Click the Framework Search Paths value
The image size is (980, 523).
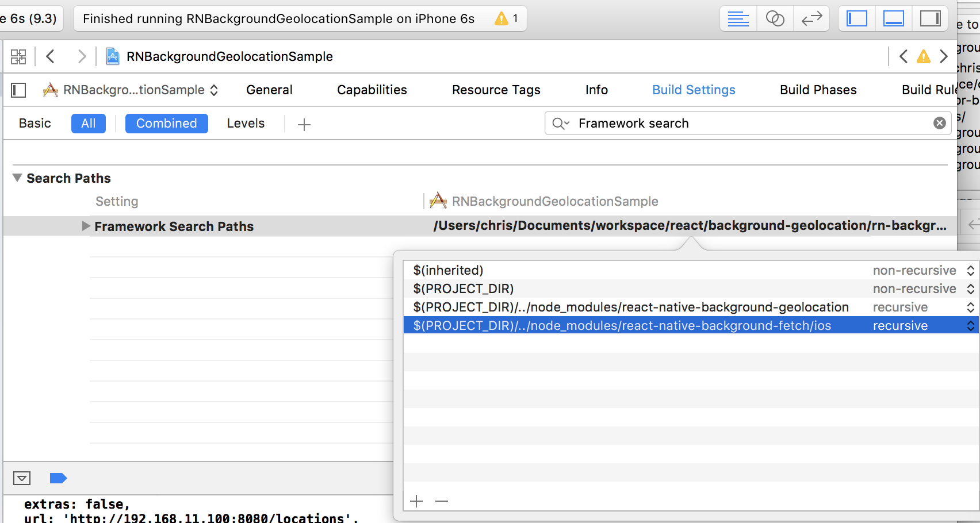click(690, 226)
